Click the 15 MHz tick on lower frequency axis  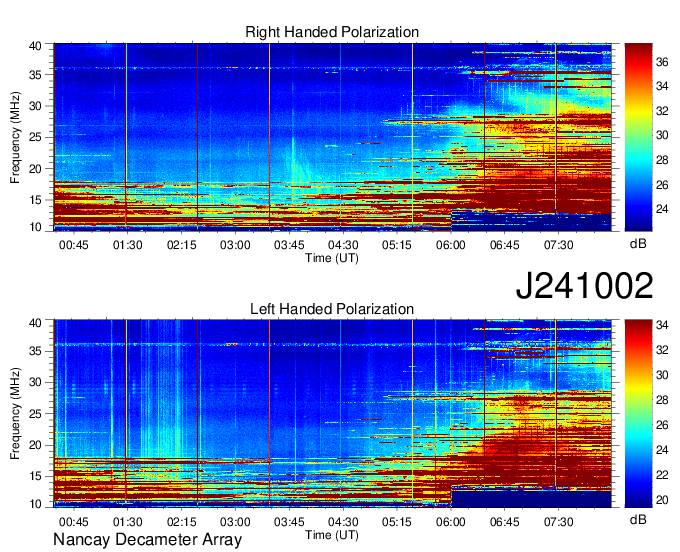point(35,477)
